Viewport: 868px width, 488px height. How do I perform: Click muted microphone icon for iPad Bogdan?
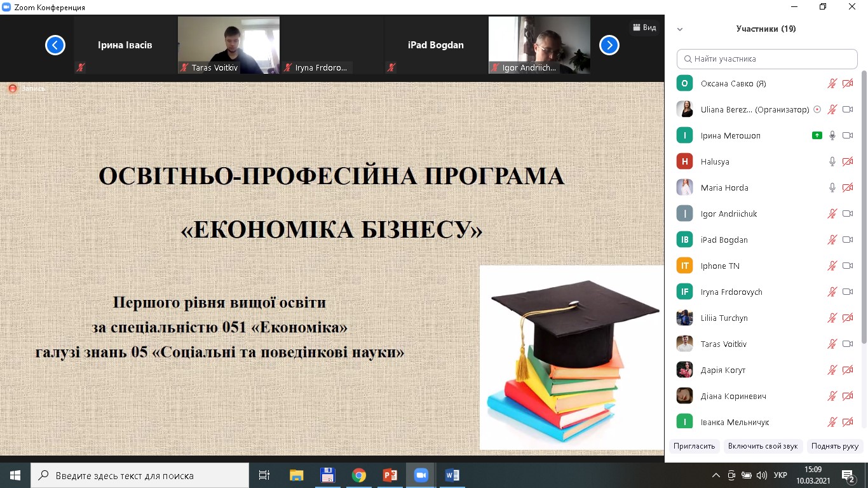(832, 240)
